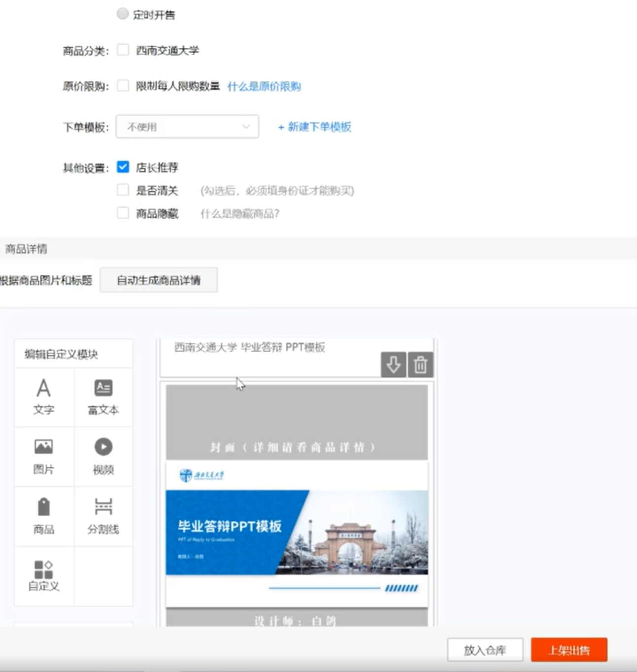The image size is (637, 672).
Task: Open the 什么是隐藏商品 help text
Action: [240, 214]
